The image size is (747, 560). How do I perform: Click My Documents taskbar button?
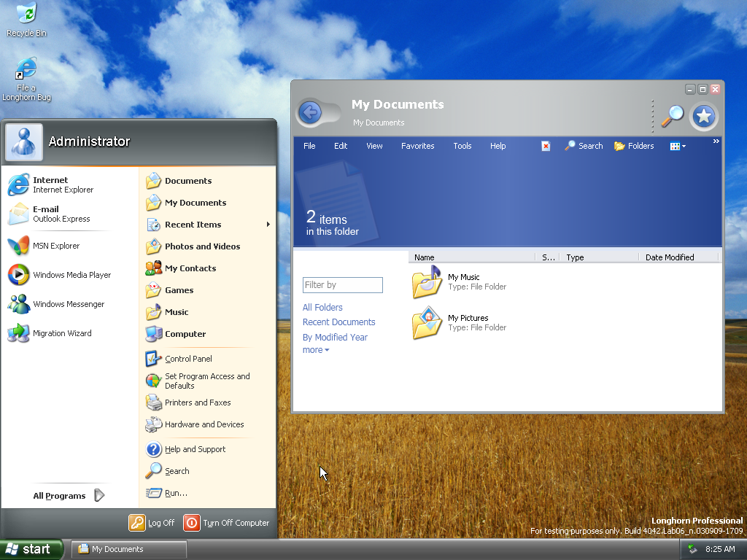[128, 549]
